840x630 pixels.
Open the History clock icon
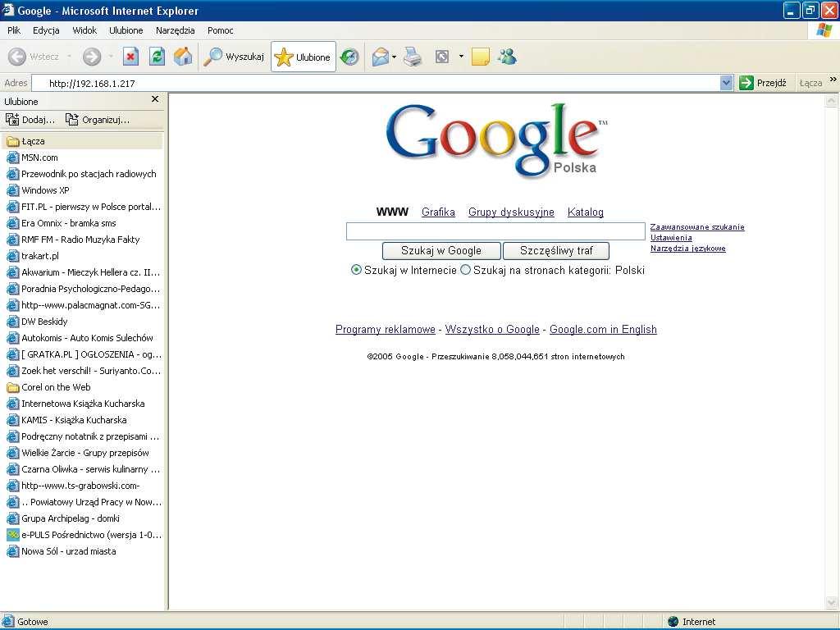(349, 57)
